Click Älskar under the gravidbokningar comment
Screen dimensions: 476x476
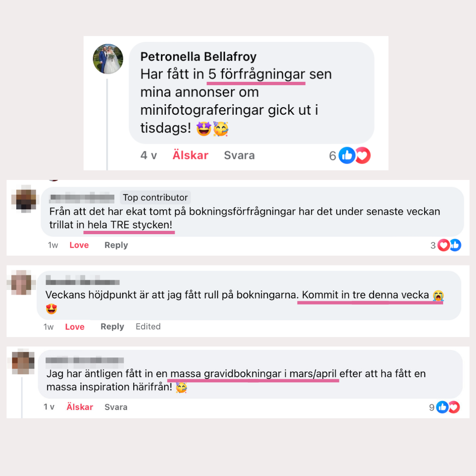pyautogui.click(x=79, y=407)
